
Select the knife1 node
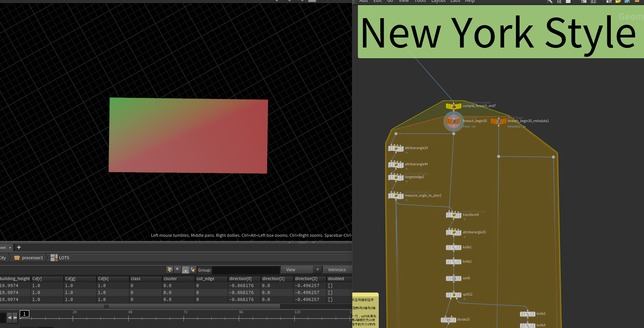[454, 248]
